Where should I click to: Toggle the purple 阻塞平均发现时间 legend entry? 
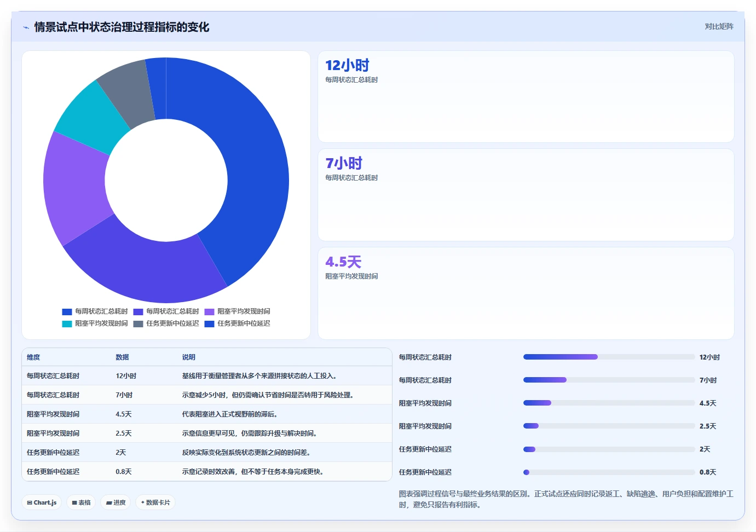(x=237, y=311)
